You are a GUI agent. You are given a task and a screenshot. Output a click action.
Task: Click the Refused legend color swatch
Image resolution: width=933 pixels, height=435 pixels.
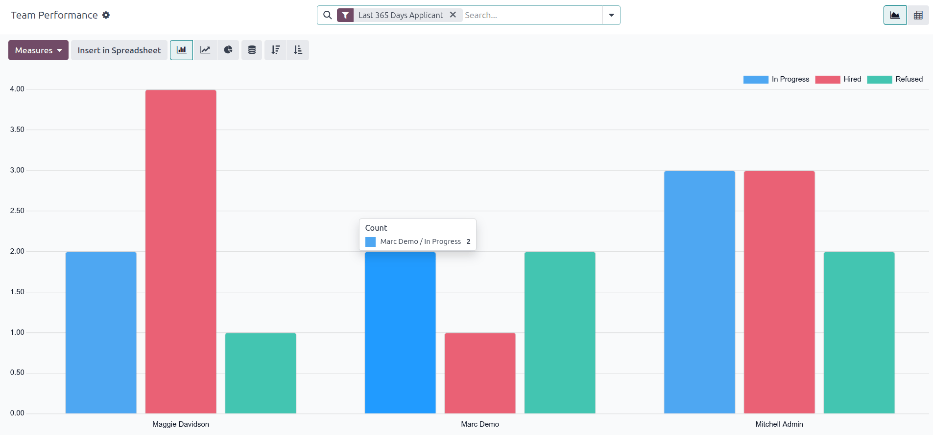(x=879, y=79)
